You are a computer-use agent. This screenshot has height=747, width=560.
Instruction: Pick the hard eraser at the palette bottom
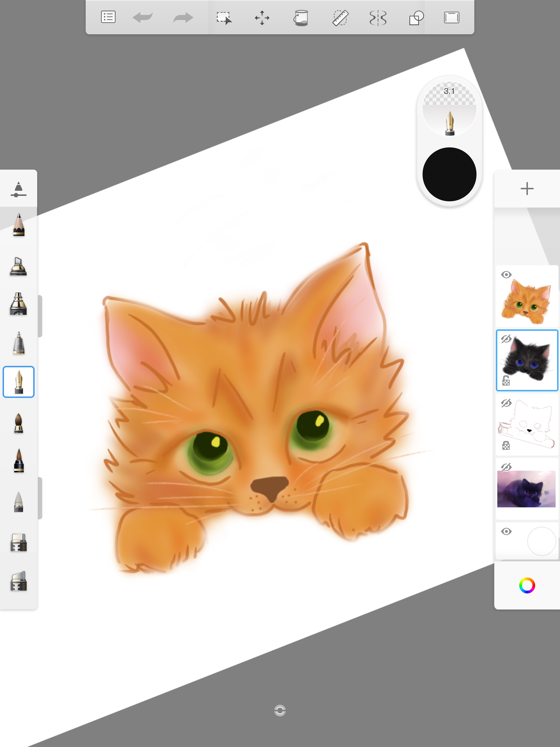tap(19, 581)
